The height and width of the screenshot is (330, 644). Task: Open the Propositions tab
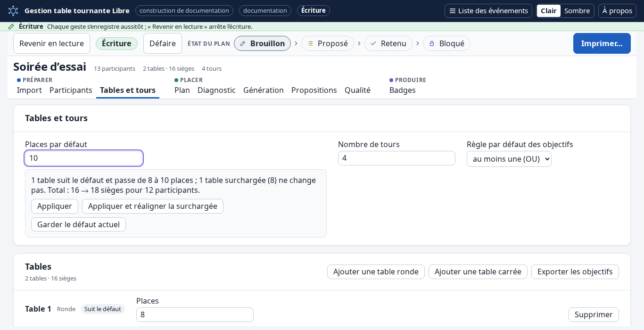314,90
